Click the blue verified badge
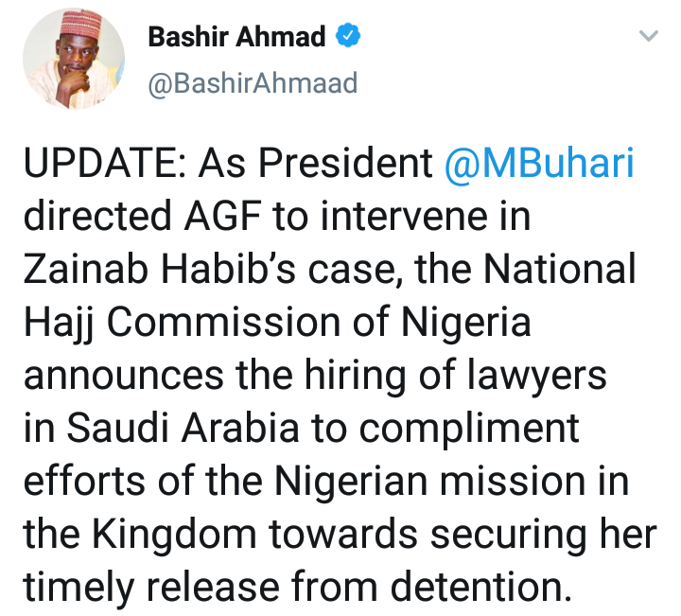This screenshot has height=616, width=681. [x=347, y=37]
